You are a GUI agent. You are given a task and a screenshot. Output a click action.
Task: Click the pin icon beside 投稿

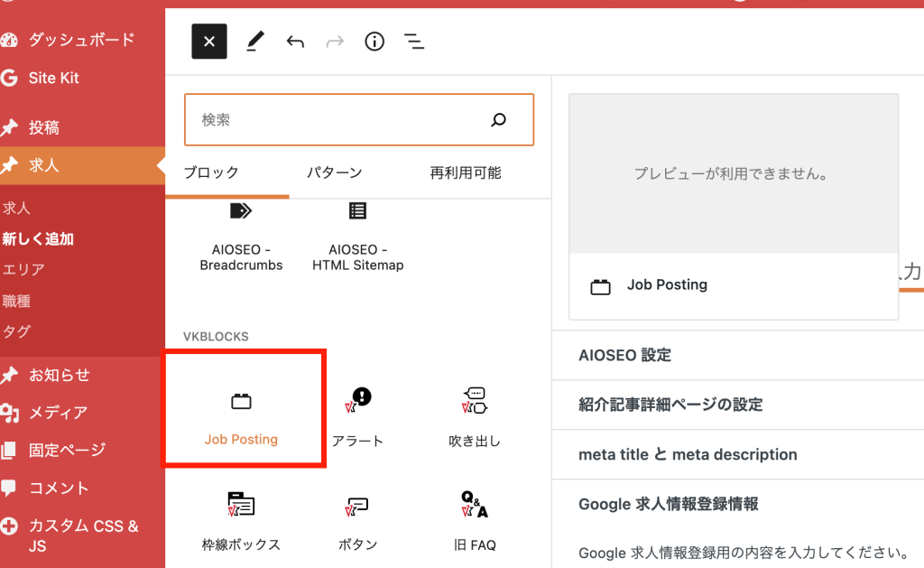pyautogui.click(x=9, y=127)
